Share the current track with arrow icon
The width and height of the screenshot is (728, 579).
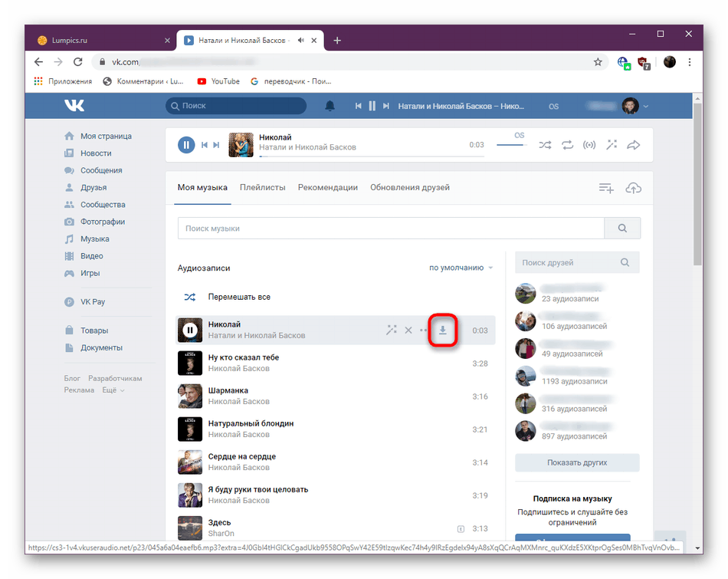pyautogui.click(x=633, y=145)
